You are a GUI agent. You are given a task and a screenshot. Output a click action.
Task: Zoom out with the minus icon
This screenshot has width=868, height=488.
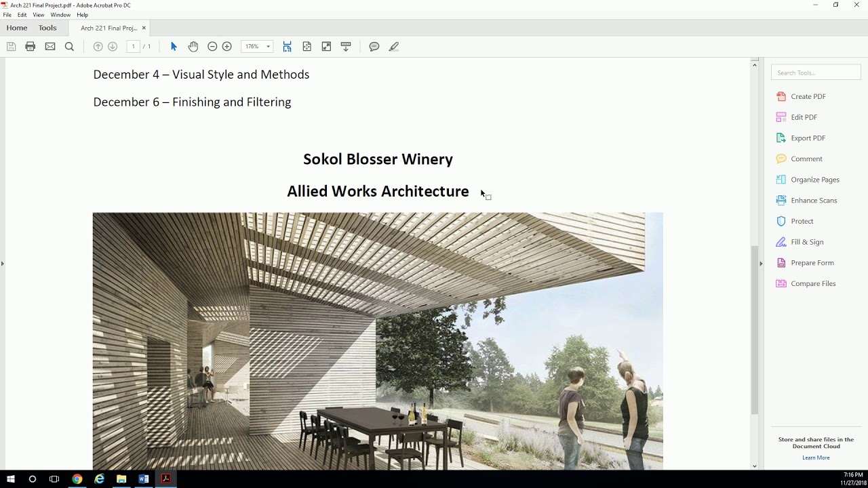(212, 47)
